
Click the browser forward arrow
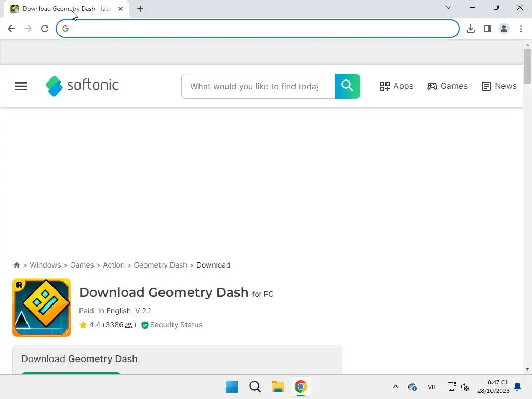[28, 29]
